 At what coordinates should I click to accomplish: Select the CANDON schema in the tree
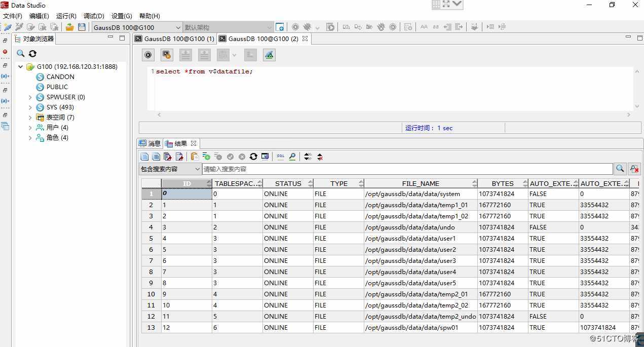click(60, 77)
